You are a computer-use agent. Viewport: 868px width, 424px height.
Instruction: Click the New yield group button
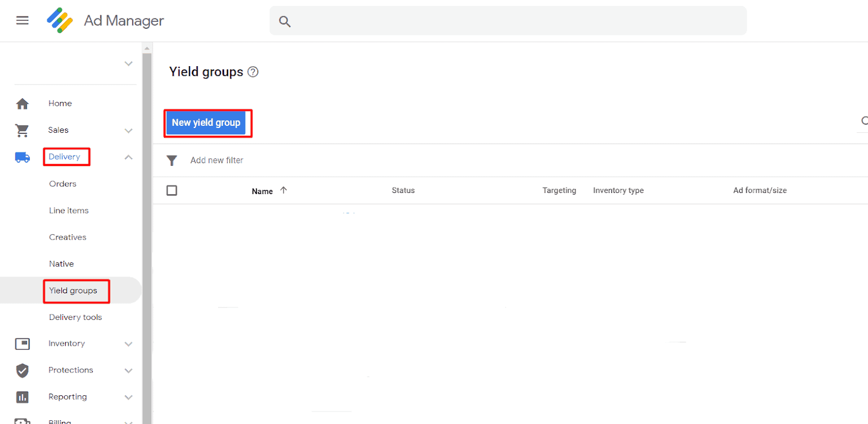tap(206, 123)
